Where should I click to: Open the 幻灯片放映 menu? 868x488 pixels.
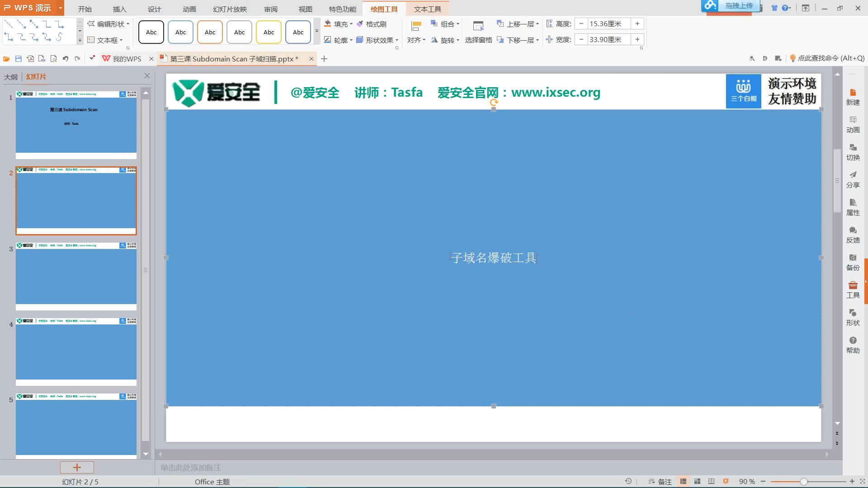230,9
